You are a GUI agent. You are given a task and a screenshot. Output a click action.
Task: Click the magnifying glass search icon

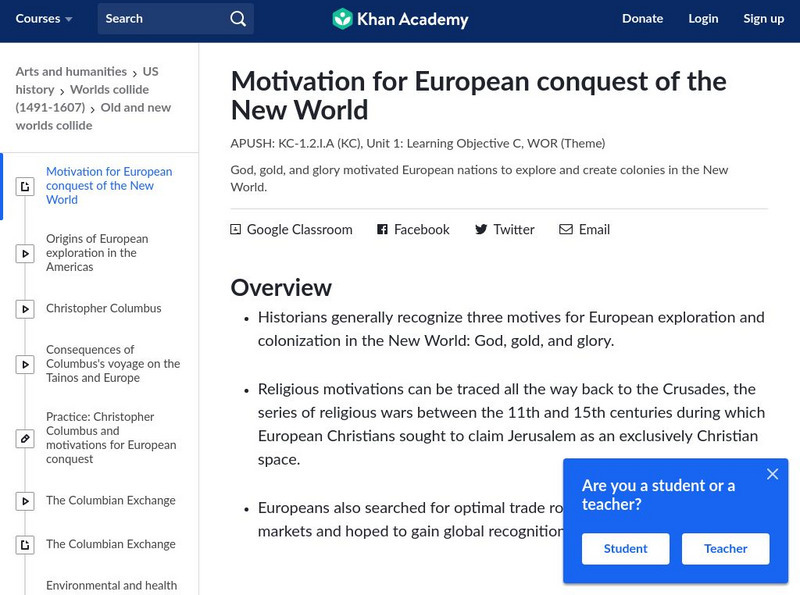[237, 19]
